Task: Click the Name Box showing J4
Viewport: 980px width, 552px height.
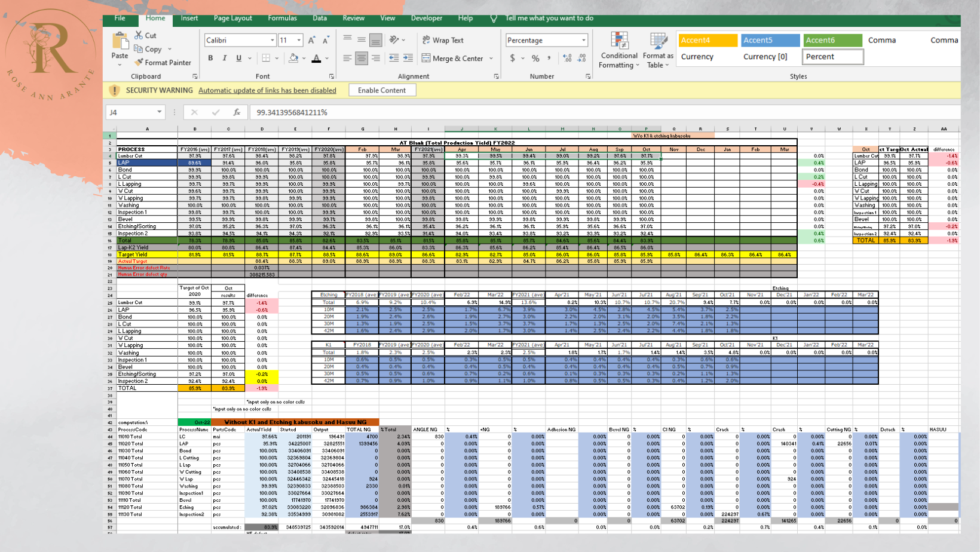Action: pos(130,112)
